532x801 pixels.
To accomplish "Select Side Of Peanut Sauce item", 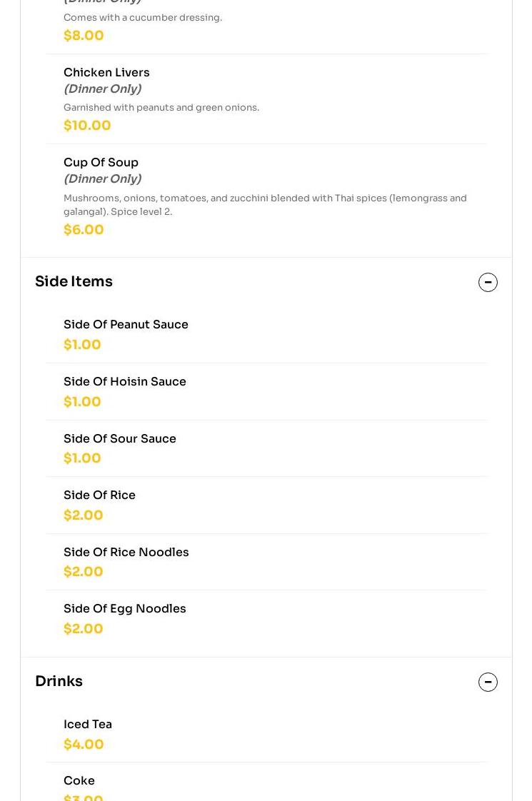I will click(x=126, y=325).
